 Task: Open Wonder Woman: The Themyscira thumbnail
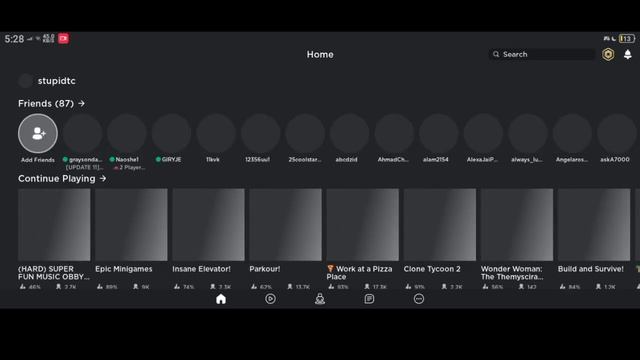point(517,224)
